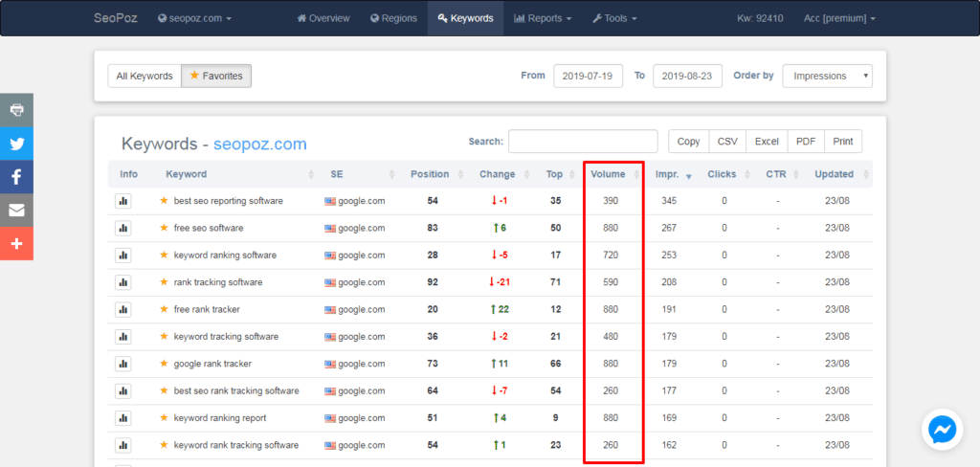Viewport: 980px width, 467px height.
Task: Open the Regions page
Action: [393, 18]
